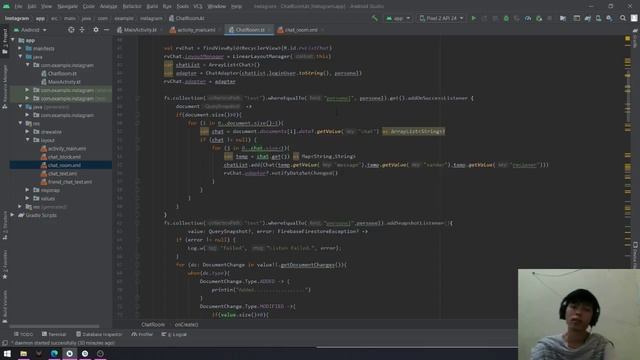Select ChatRoom.kt in the project tree
The image size is (640, 360).
pyautogui.click(x=62, y=73)
